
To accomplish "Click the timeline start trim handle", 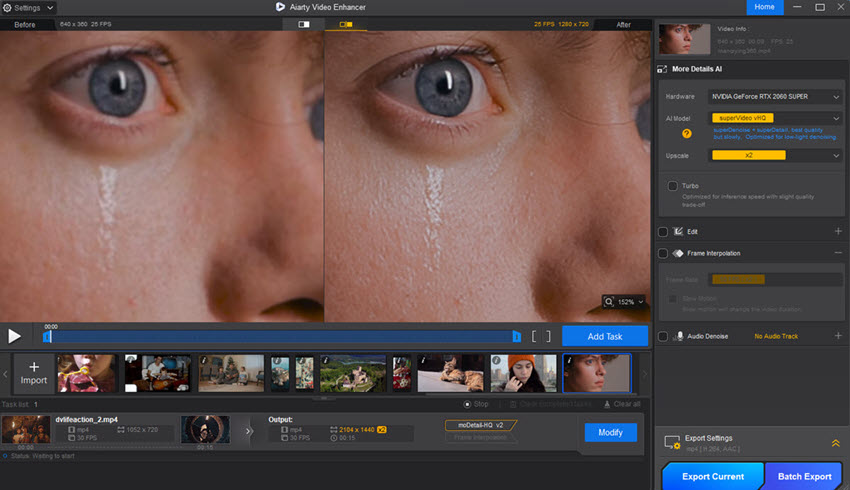I will (47, 337).
